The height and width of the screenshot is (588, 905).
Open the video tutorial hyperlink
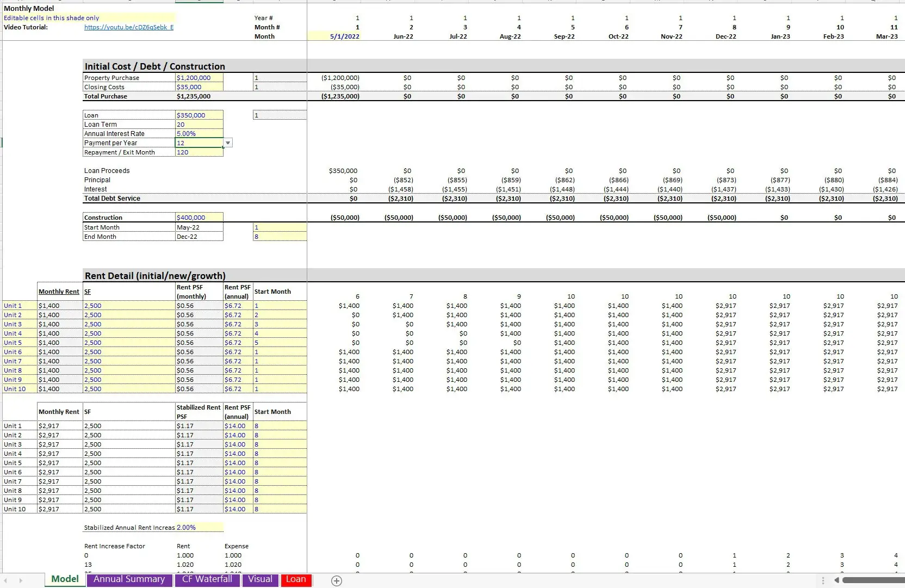[x=128, y=27]
